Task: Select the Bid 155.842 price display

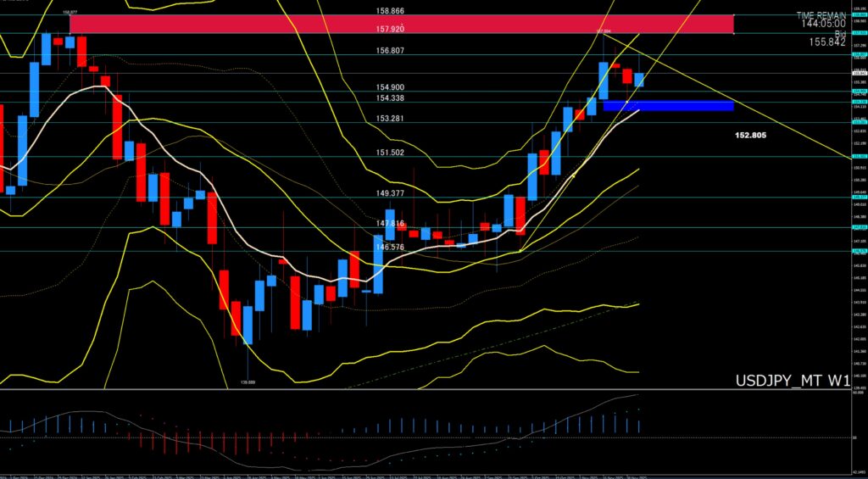Action: coord(827,38)
